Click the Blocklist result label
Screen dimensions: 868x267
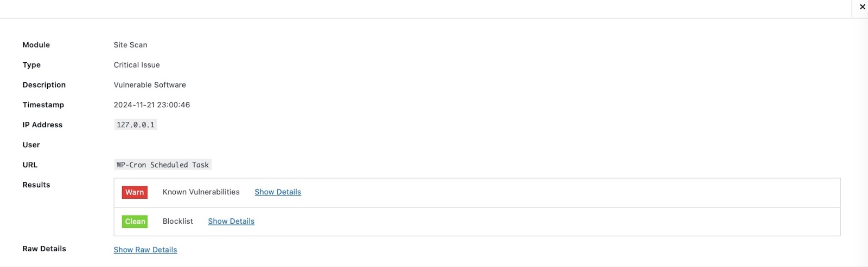pos(178,222)
